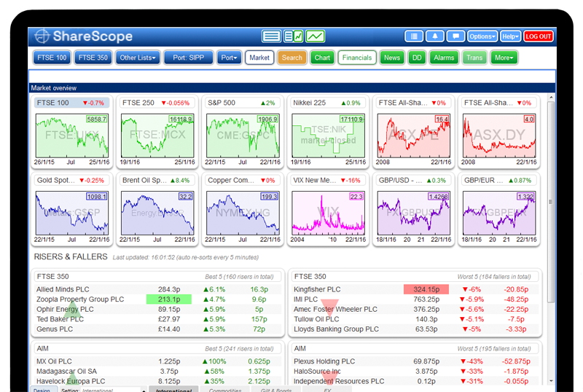
Task: Open the speech bubble messages icon
Action: (455, 36)
